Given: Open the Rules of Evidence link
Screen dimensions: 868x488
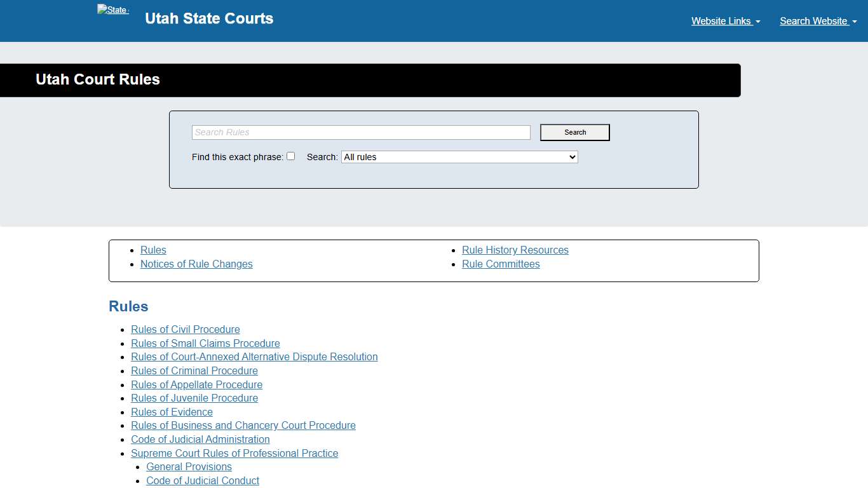Looking at the screenshot, I should click(172, 412).
